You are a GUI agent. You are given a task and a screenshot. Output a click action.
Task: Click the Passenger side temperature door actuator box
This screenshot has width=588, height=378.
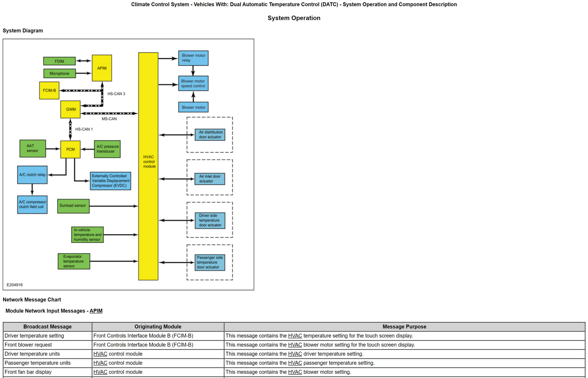(x=210, y=262)
